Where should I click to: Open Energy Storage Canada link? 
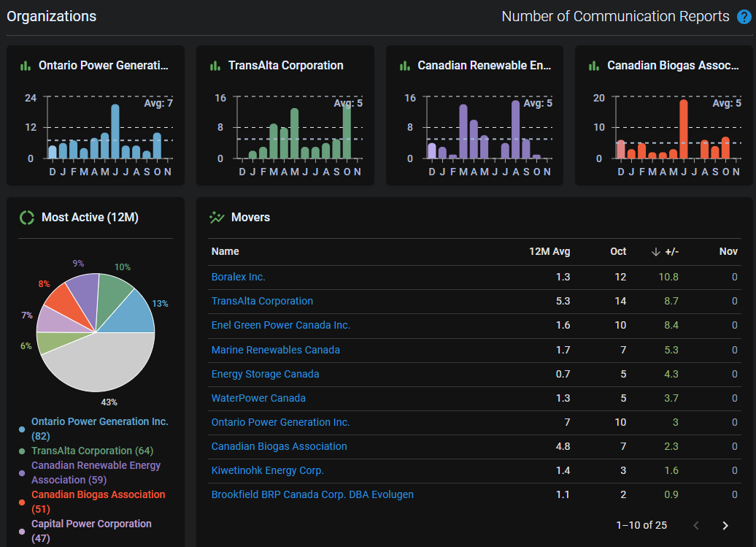[x=265, y=374]
